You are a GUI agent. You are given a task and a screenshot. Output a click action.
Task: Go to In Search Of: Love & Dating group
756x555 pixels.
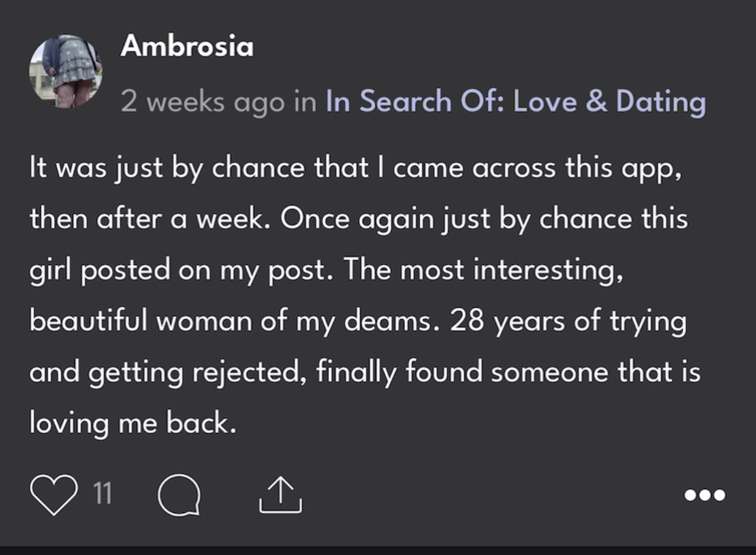point(516,102)
